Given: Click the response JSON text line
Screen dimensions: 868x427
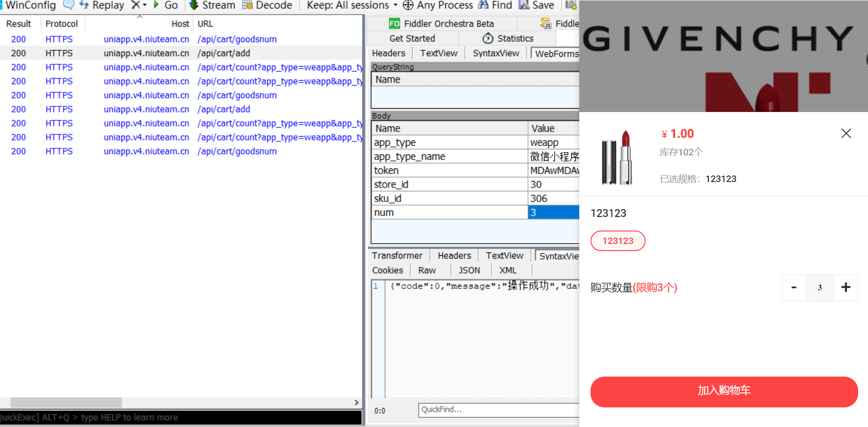Looking at the screenshot, I should coord(484,286).
